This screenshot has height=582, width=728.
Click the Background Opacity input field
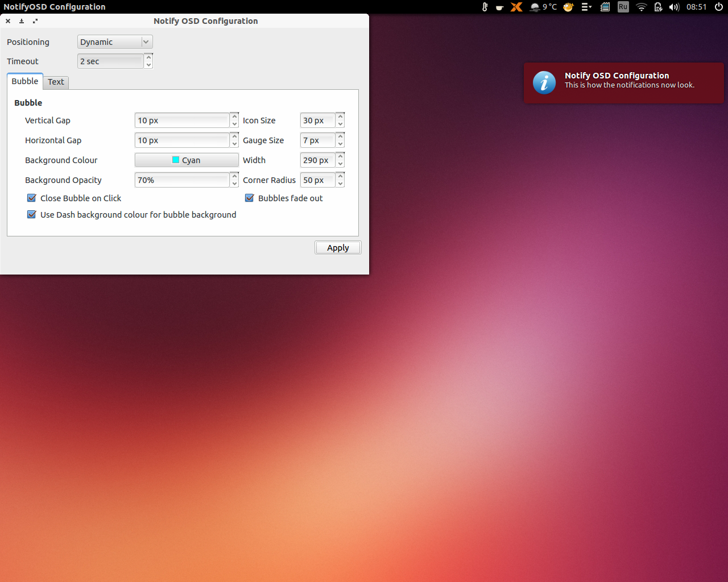(x=182, y=180)
